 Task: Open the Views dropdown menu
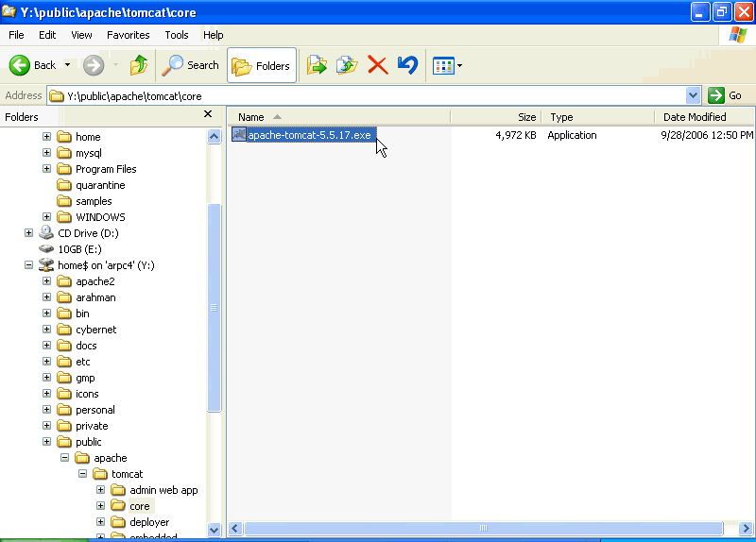(447, 65)
